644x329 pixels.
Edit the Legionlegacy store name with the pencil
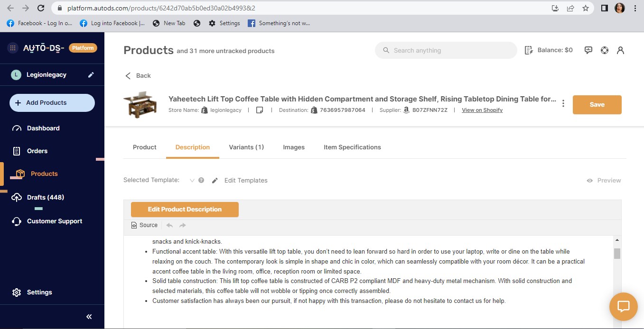click(x=91, y=75)
